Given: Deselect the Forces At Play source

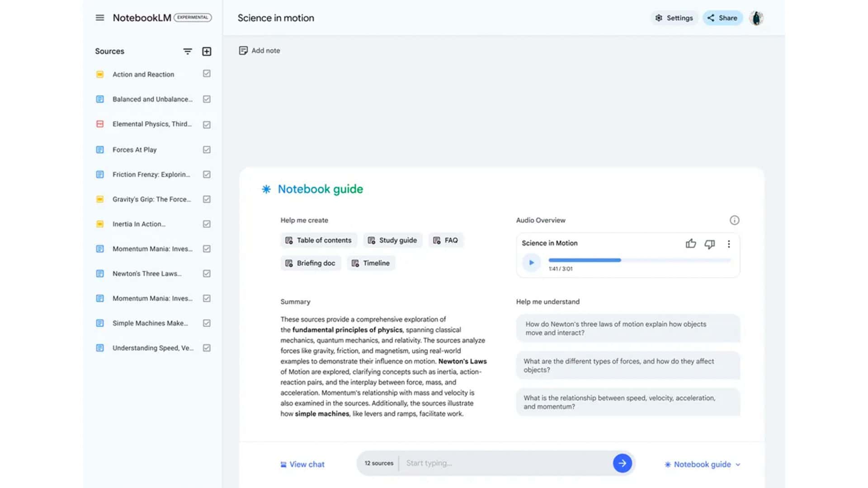Looking at the screenshot, I should coord(207,150).
